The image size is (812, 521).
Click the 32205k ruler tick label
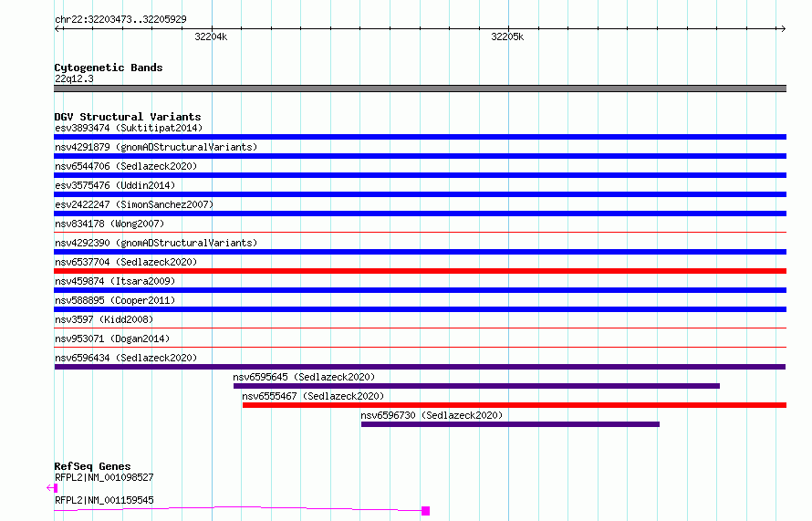(x=507, y=36)
